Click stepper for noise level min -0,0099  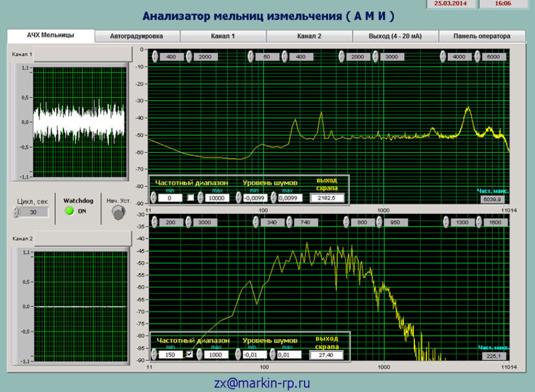tap(239, 198)
